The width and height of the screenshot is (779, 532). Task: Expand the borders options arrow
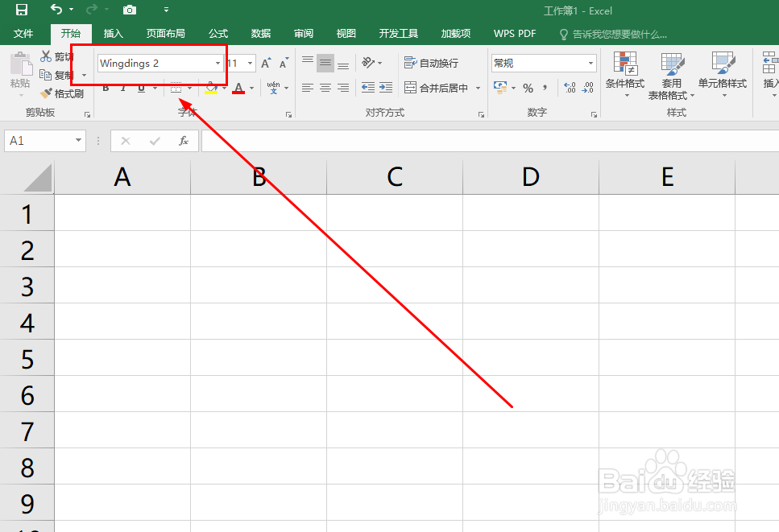tap(190, 89)
